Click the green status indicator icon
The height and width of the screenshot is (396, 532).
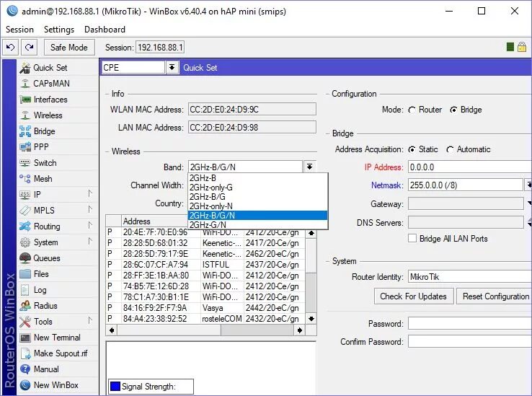(x=510, y=47)
